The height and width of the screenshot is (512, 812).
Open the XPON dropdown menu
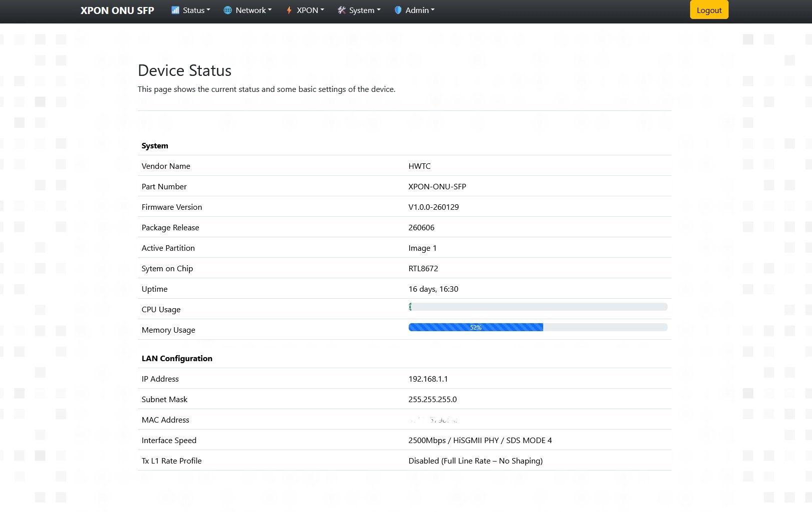(305, 10)
